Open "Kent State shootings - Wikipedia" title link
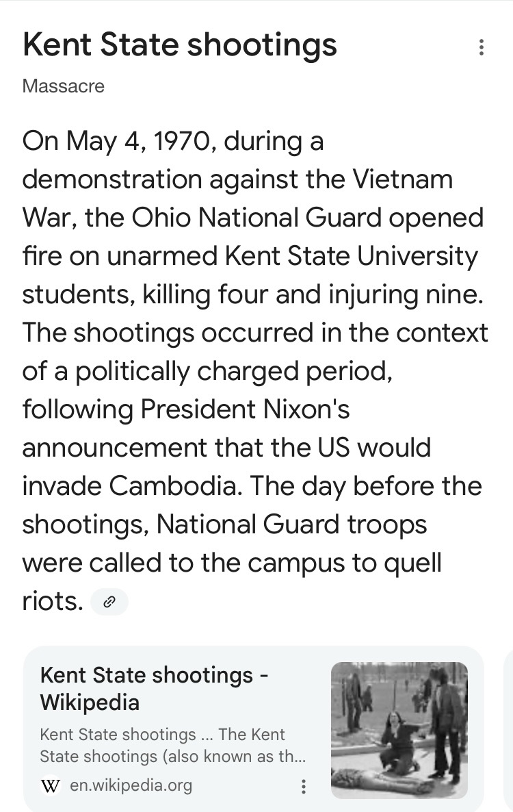 click(154, 688)
